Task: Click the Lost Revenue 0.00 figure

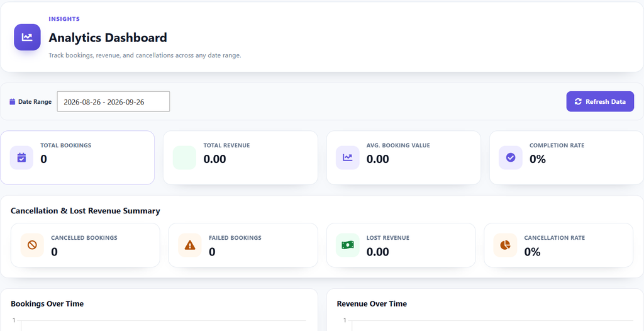Action: click(378, 252)
